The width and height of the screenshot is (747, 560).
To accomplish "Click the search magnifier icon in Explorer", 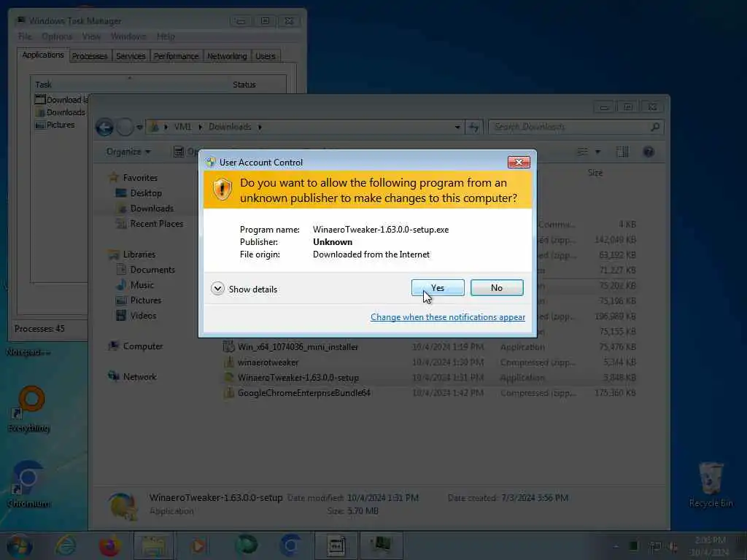I will click(655, 127).
